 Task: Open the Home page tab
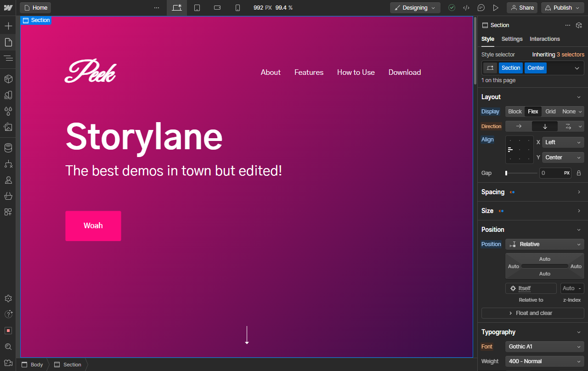(35, 8)
